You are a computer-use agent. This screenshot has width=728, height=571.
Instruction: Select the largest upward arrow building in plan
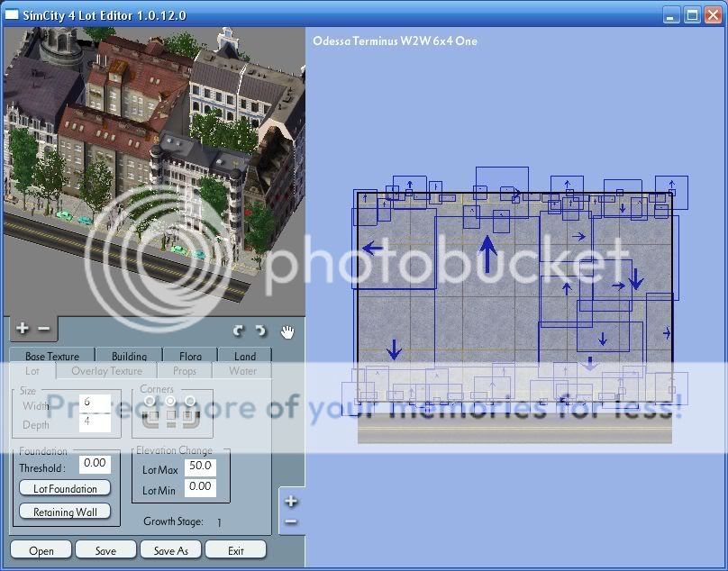point(487,254)
